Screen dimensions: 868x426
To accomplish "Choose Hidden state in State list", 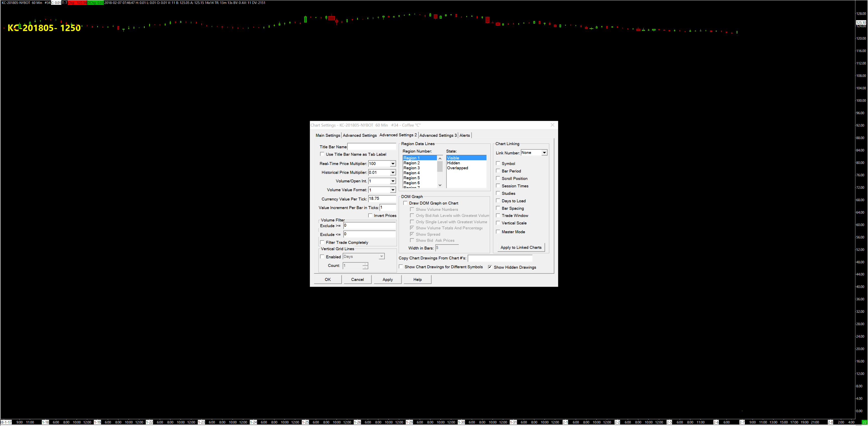I will point(454,163).
